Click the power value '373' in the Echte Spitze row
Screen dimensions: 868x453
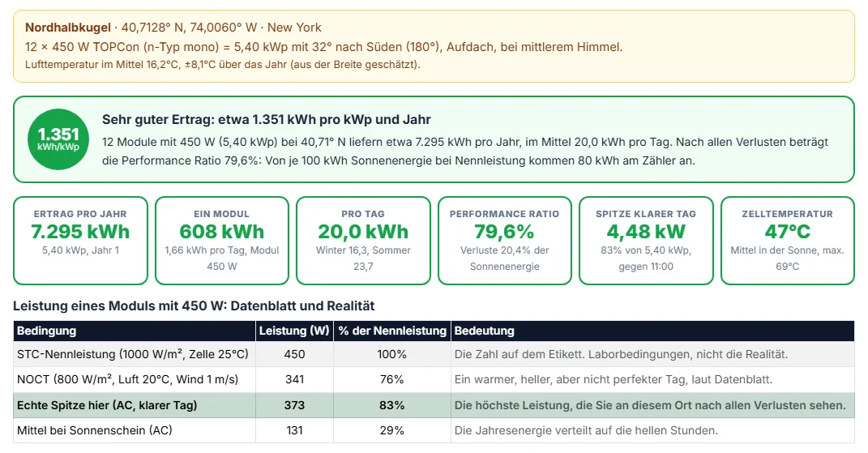tap(294, 405)
